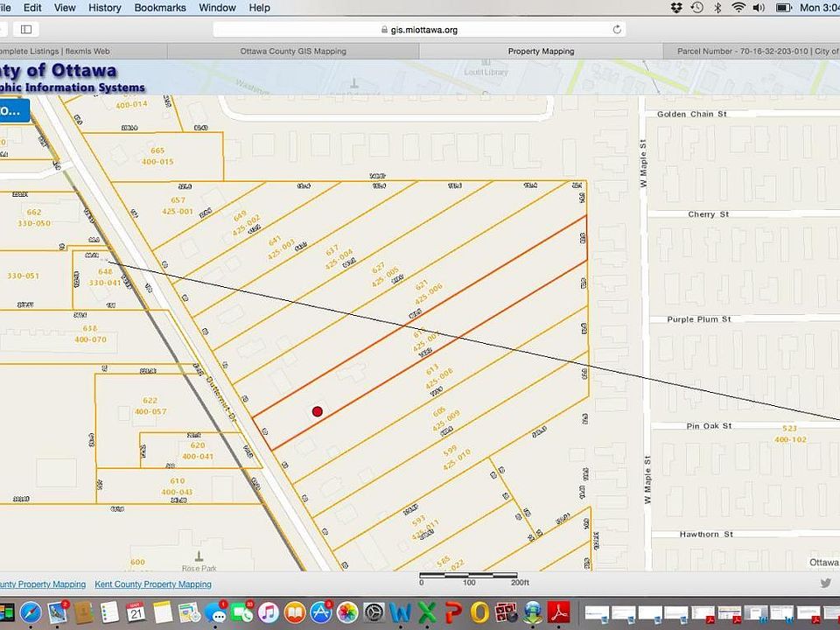The height and width of the screenshot is (630, 840).
Task: Open the Window menu
Action: click(217, 8)
